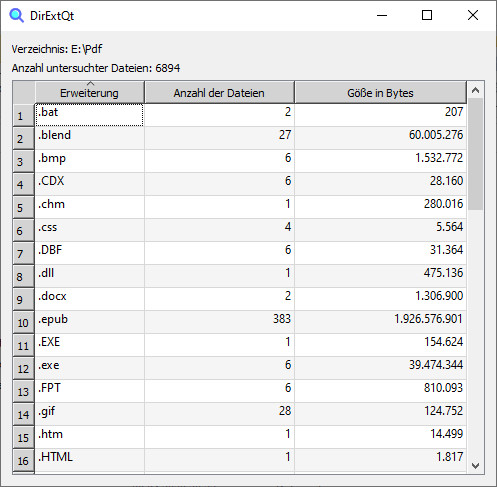This screenshot has height=487, width=497.
Task: Select the .bat extension cell
Action: [x=89, y=115]
